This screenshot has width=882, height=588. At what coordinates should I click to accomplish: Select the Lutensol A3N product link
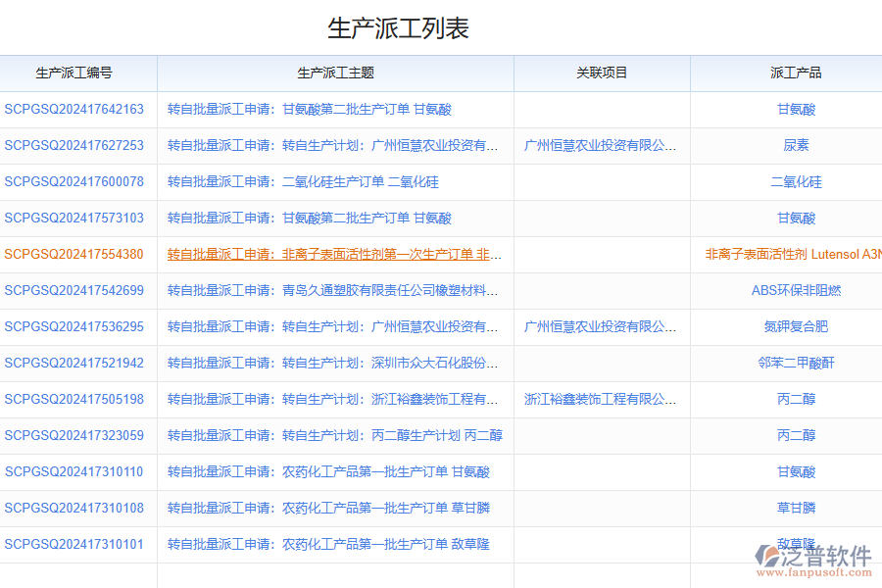pyautogui.click(x=795, y=254)
